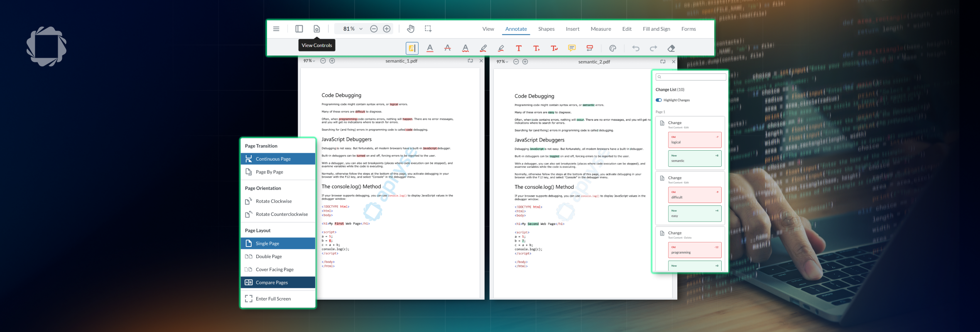Select the Old "programming" change box
The height and width of the screenshot is (332, 980).
point(695,250)
